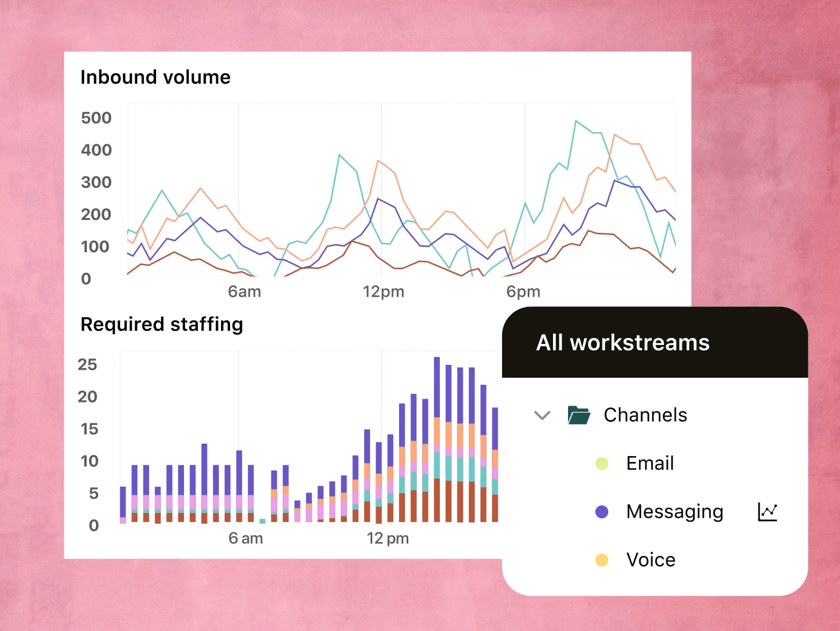Click the 15 y-axis staffing value

coord(89,429)
